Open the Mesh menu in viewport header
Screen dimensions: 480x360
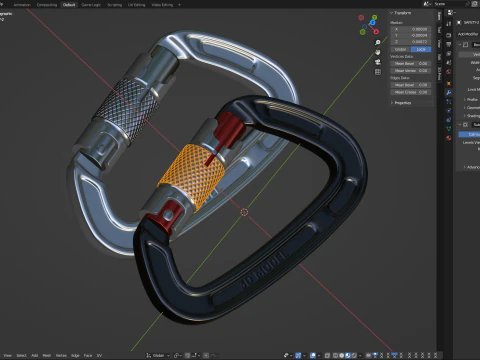pos(47,355)
